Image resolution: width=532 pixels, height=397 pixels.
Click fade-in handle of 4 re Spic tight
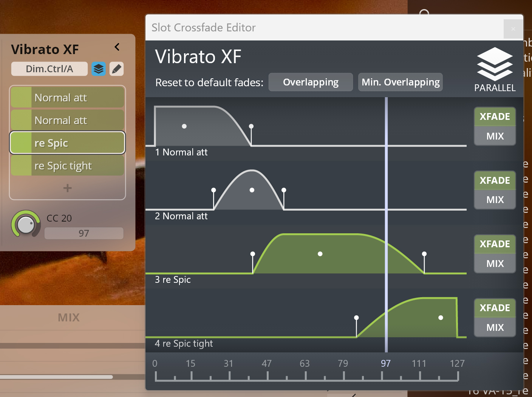(356, 318)
